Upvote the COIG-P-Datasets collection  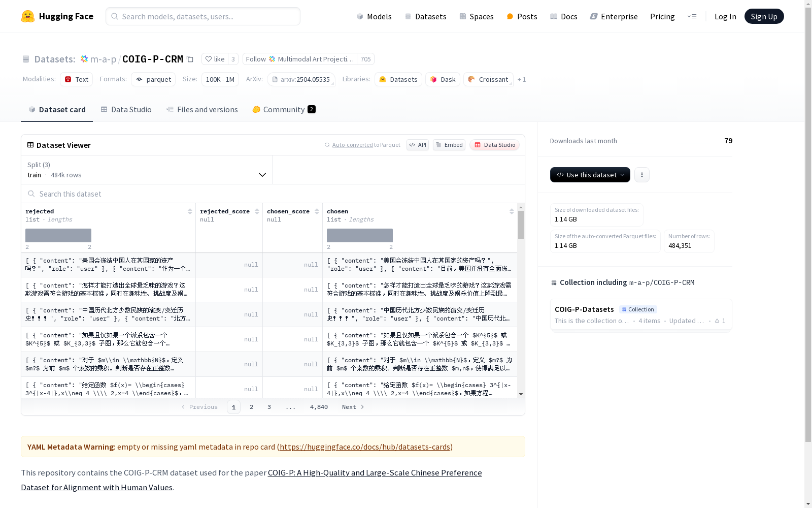[x=720, y=321]
